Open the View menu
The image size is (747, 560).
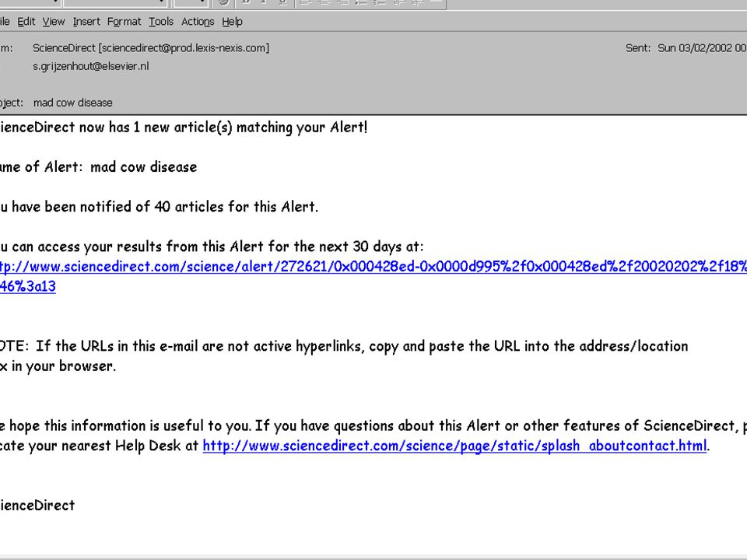54,22
